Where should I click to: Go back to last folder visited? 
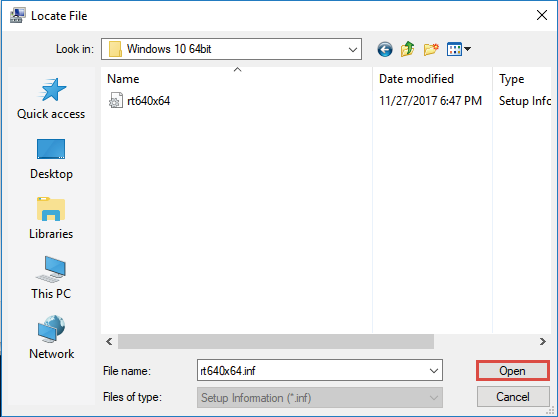coord(385,49)
